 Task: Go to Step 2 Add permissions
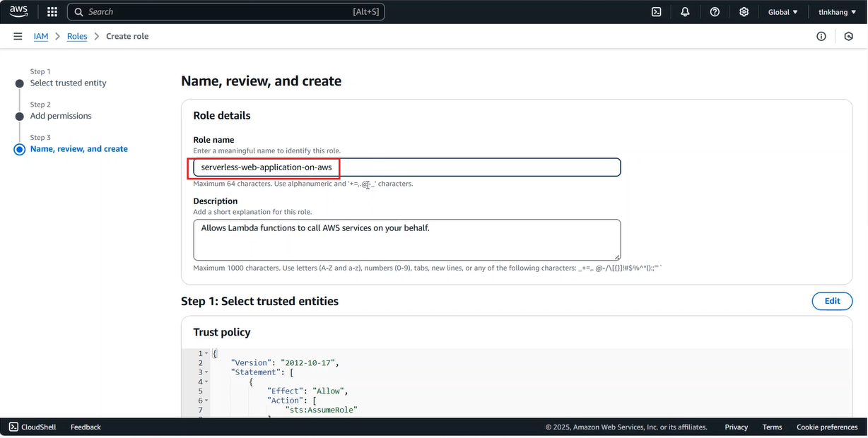pos(61,116)
